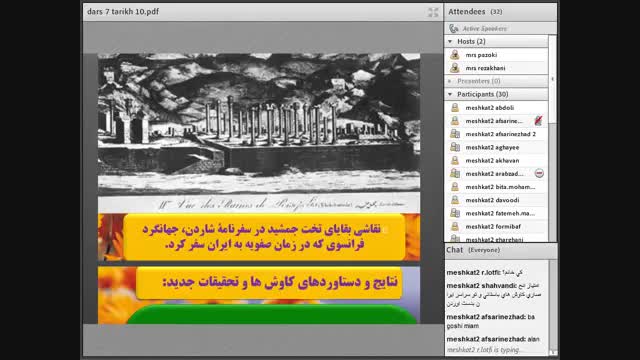The width and height of the screenshot is (640, 360).
Task: Click meshkat2 aghayee user icon
Action: pyautogui.click(x=455, y=147)
